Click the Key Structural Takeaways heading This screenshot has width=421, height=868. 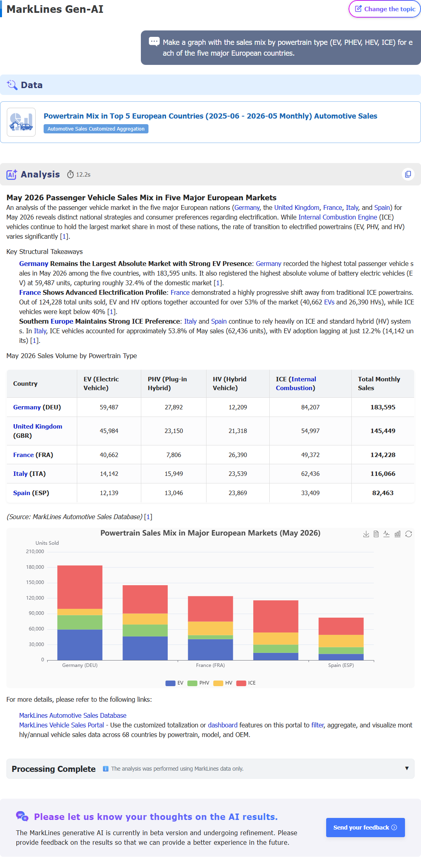pyautogui.click(x=44, y=252)
